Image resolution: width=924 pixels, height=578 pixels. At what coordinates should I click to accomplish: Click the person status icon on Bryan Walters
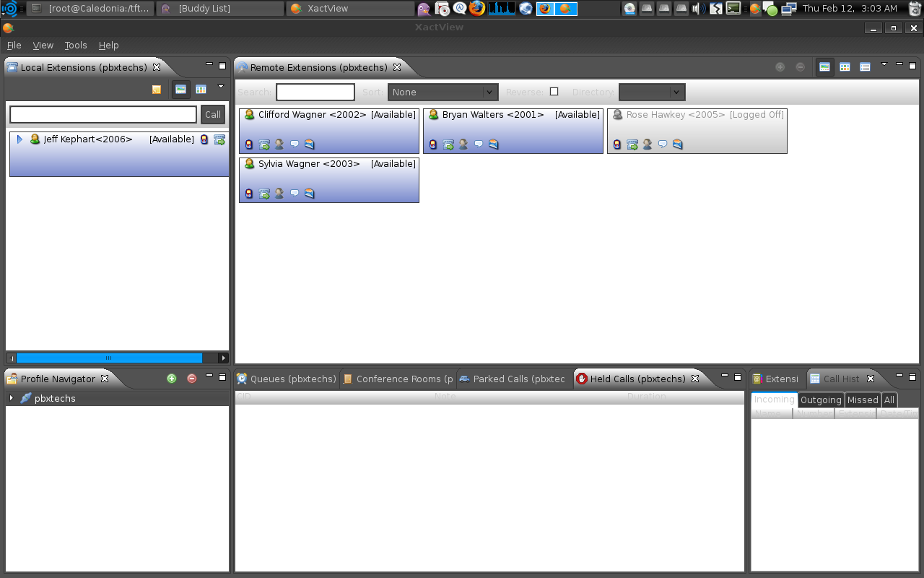tap(462, 144)
